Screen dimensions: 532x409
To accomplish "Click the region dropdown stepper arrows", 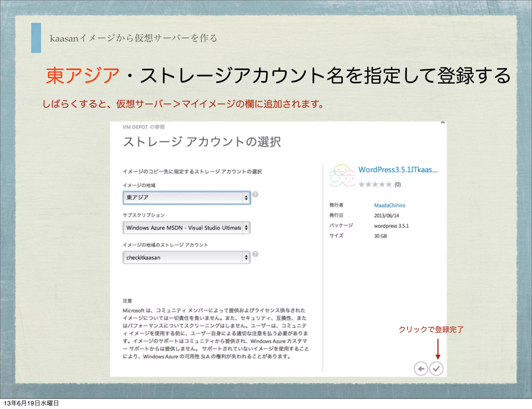I will pyautogui.click(x=246, y=198).
